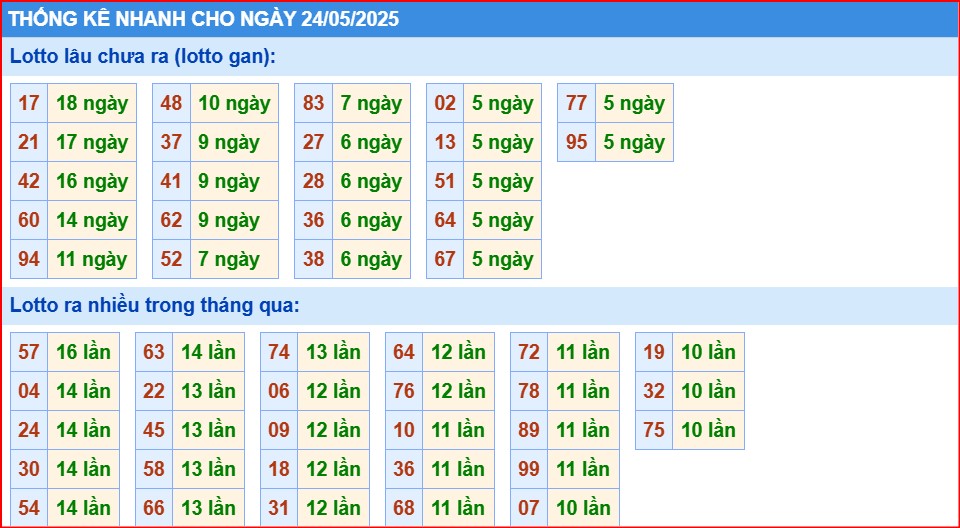Click number 36 in the lotto gan table

click(313, 220)
